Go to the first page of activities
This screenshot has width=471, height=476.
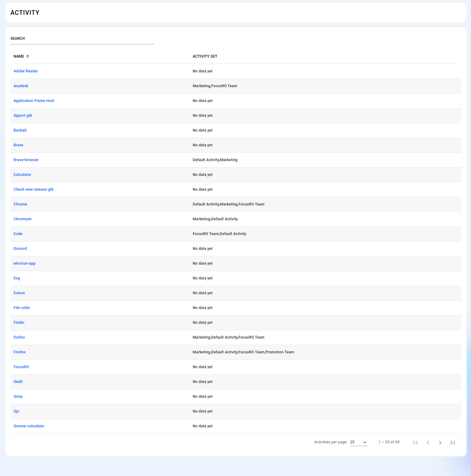[416, 442]
